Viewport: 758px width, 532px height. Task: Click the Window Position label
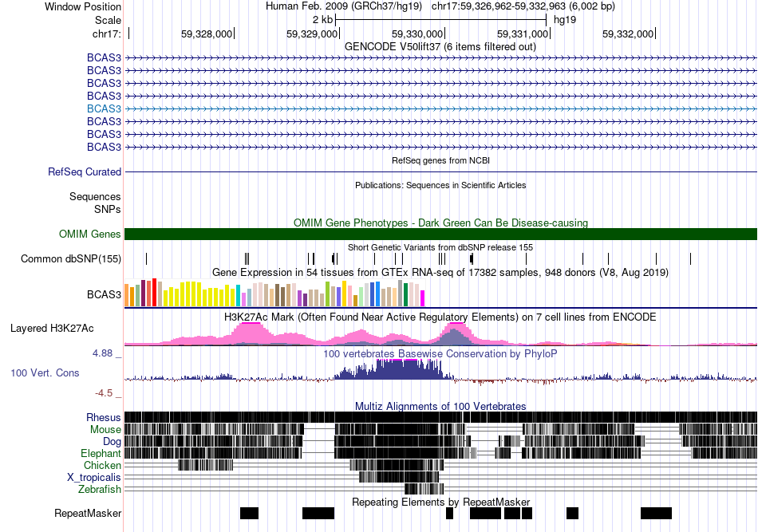pos(83,6)
